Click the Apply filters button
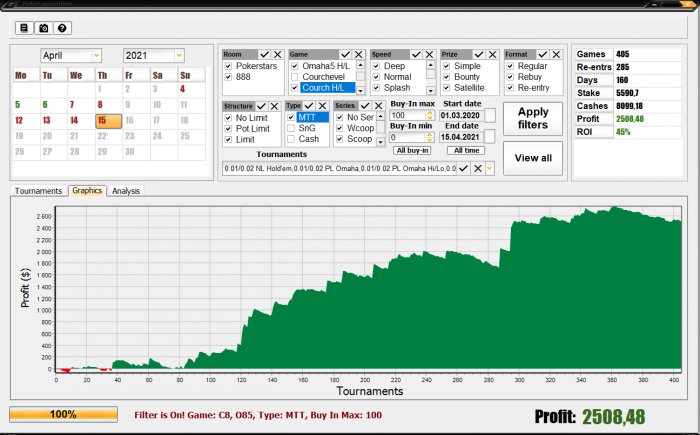The image size is (700, 435). [533, 118]
